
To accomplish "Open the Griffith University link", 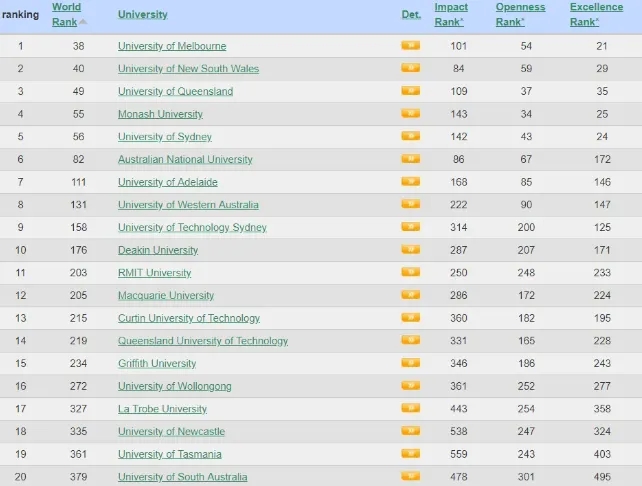I will click(x=157, y=363).
